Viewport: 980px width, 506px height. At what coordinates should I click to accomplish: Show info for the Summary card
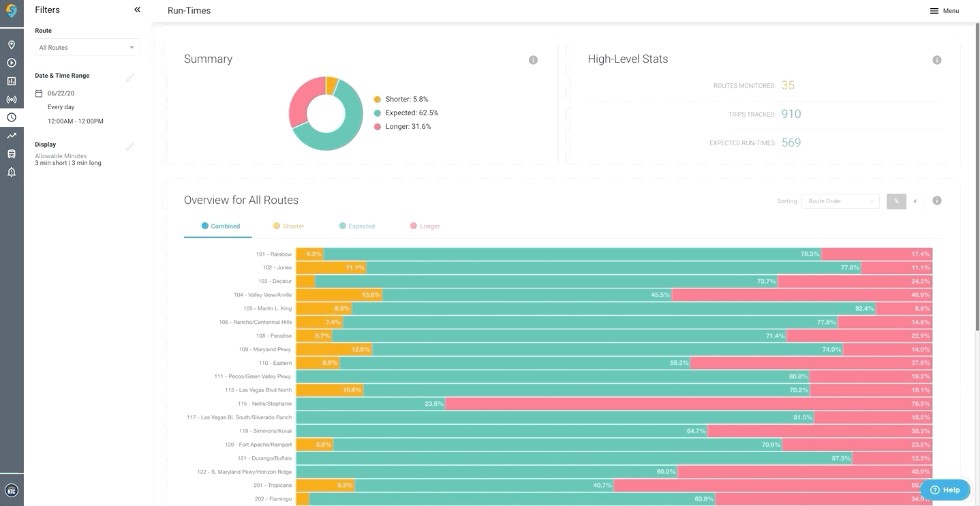533,60
